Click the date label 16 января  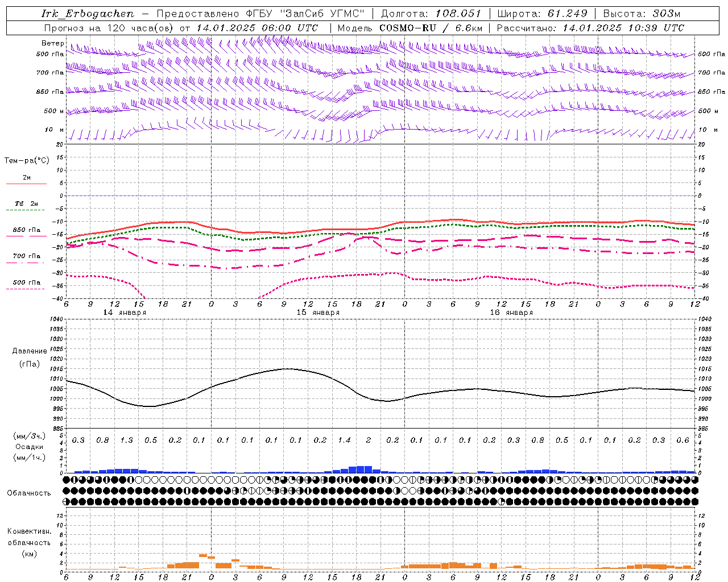511,313
